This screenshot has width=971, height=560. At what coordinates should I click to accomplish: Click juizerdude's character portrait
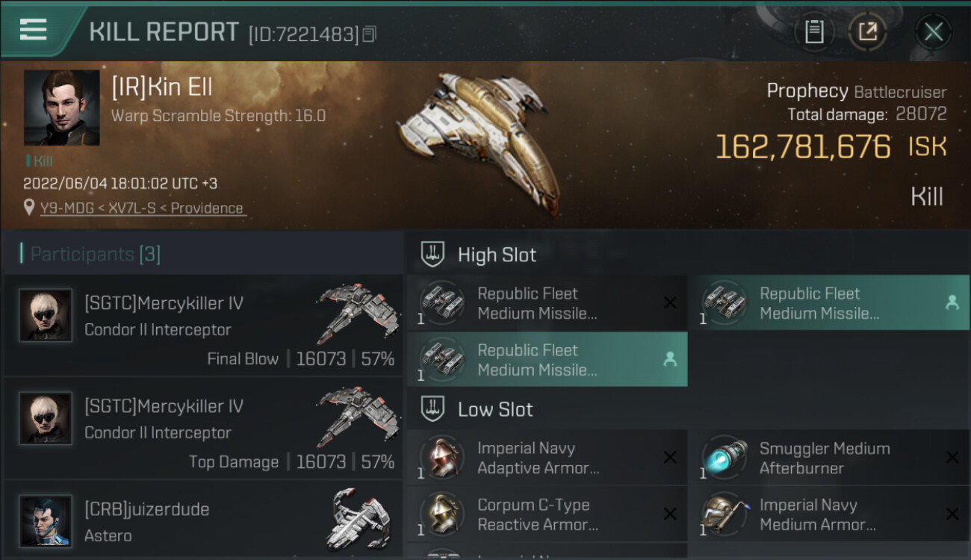pyautogui.click(x=46, y=521)
